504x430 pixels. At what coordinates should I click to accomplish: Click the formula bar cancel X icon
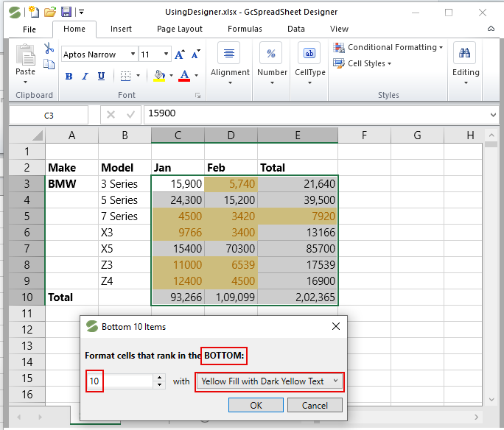[x=111, y=115]
